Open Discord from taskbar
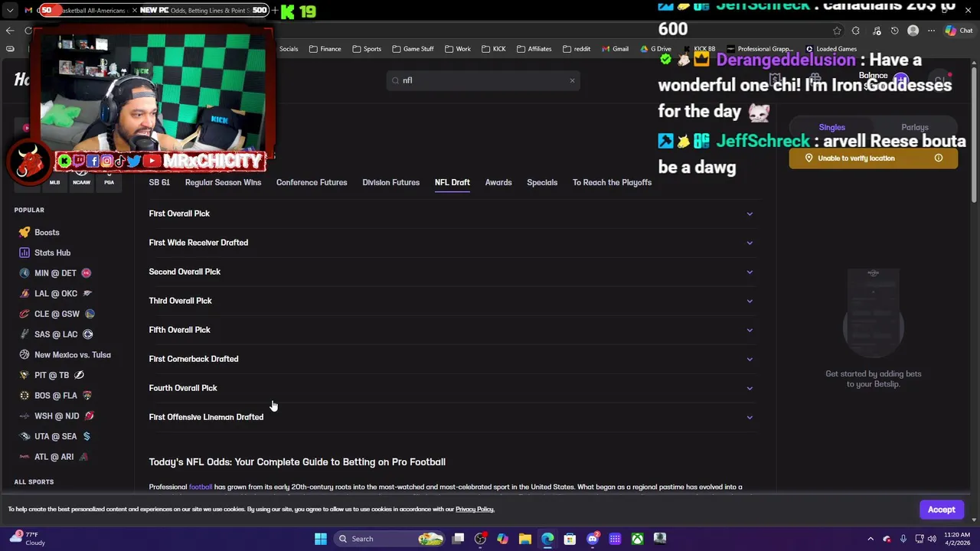980x551 pixels. tap(593, 539)
